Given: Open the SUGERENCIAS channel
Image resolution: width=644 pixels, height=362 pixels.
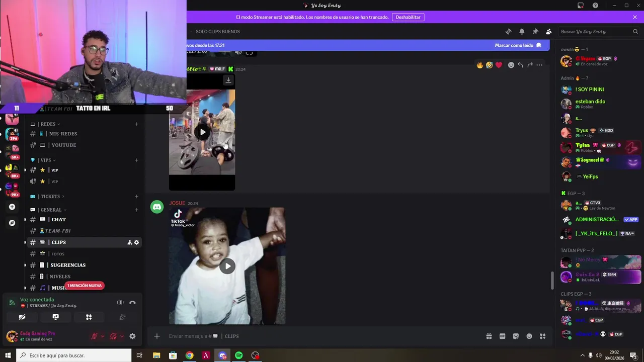Looking at the screenshot, I should [85, 265].
